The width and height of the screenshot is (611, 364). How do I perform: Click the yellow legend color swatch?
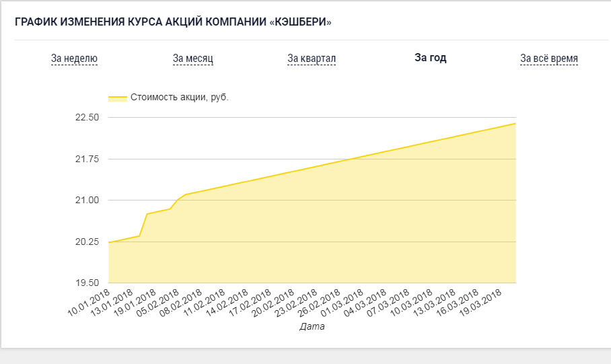pyautogui.click(x=118, y=98)
